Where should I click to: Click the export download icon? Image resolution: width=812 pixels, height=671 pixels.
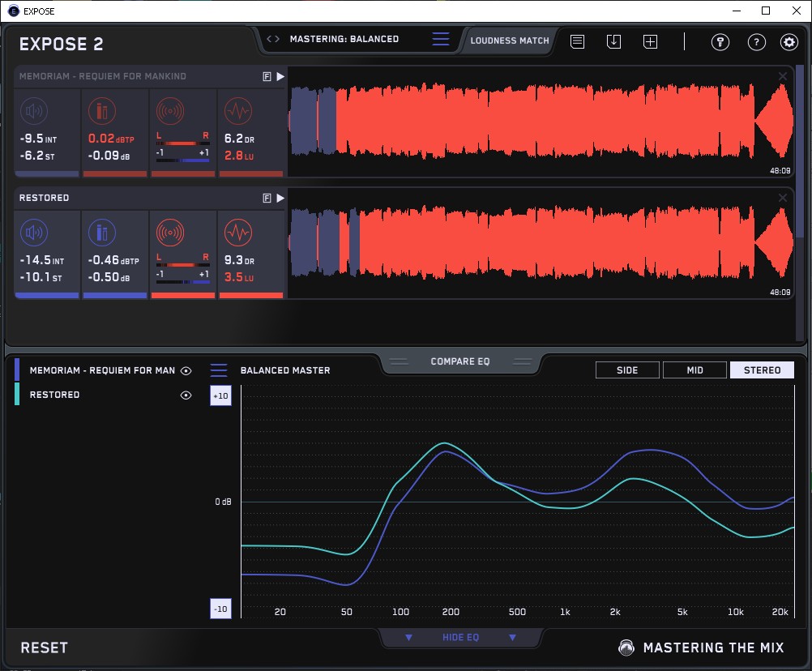coord(614,41)
